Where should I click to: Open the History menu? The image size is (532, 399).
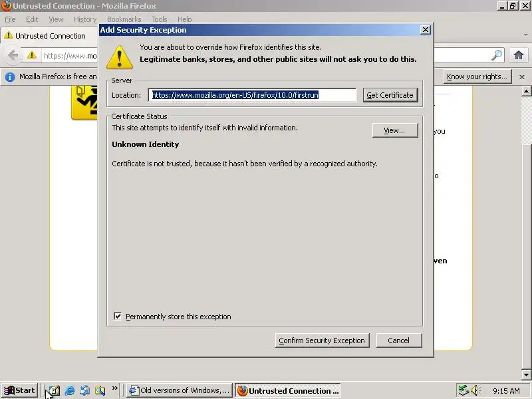(85, 19)
